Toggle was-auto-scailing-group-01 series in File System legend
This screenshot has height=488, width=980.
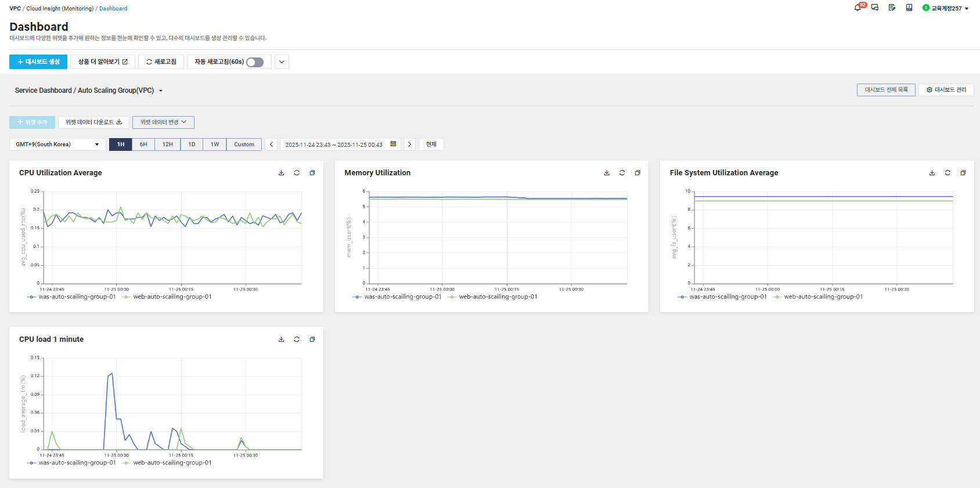(x=722, y=297)
